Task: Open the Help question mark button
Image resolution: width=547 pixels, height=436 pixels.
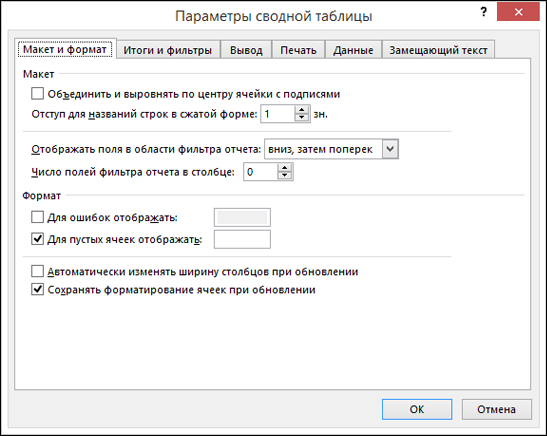Action: 484,12
